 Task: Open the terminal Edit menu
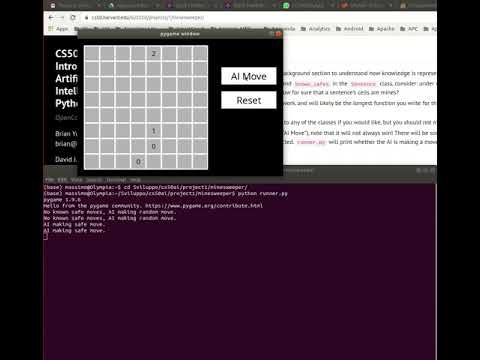[x=62, y=180]
